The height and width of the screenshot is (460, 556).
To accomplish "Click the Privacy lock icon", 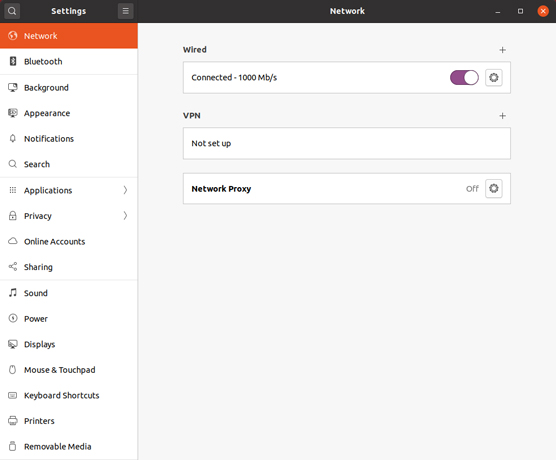I will pos(13,216).
